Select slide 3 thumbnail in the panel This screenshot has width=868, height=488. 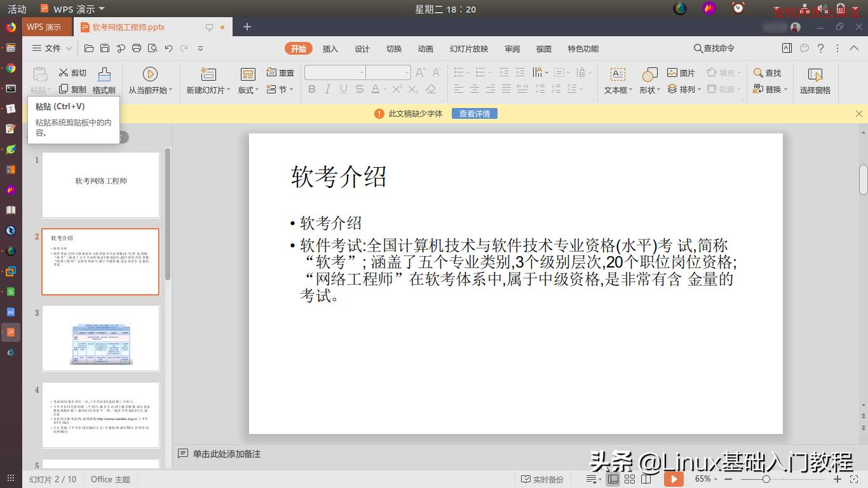(x=100, y=338)
